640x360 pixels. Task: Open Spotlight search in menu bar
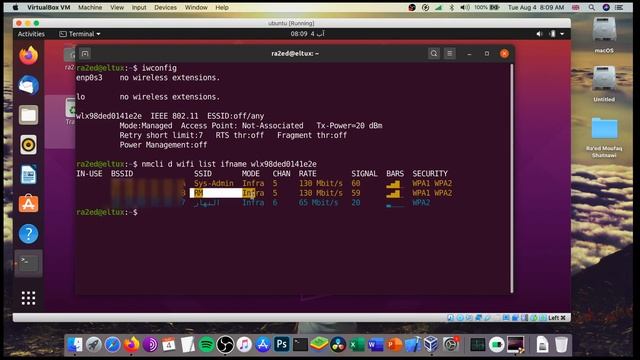click(x=591, y=7)
